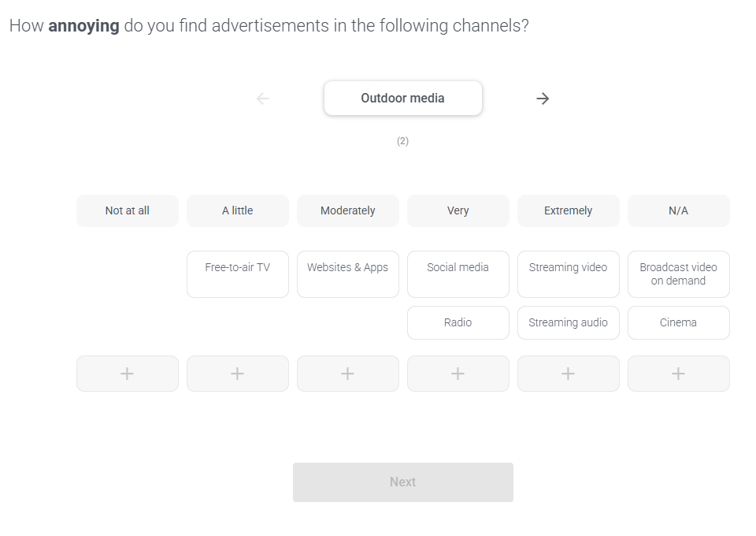Select the Social media card
This screenshot has width=756, height=536.
(458, 274)
